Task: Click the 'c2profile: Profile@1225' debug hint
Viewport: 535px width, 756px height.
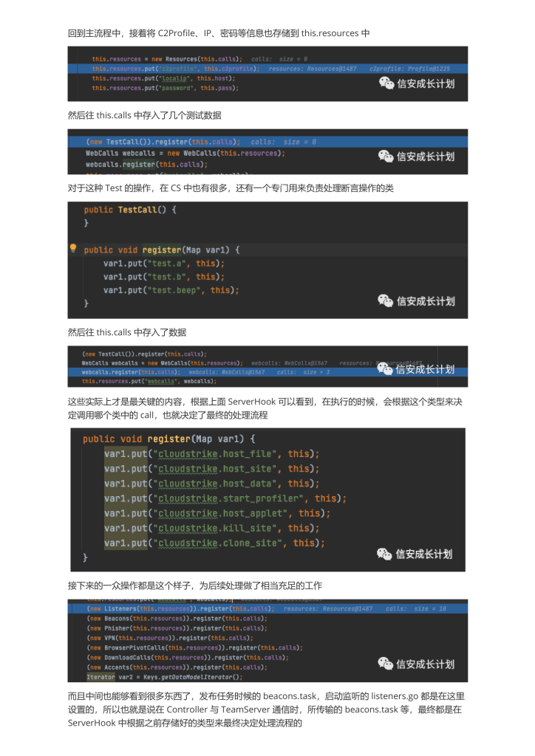Action: tap(409, 69)
